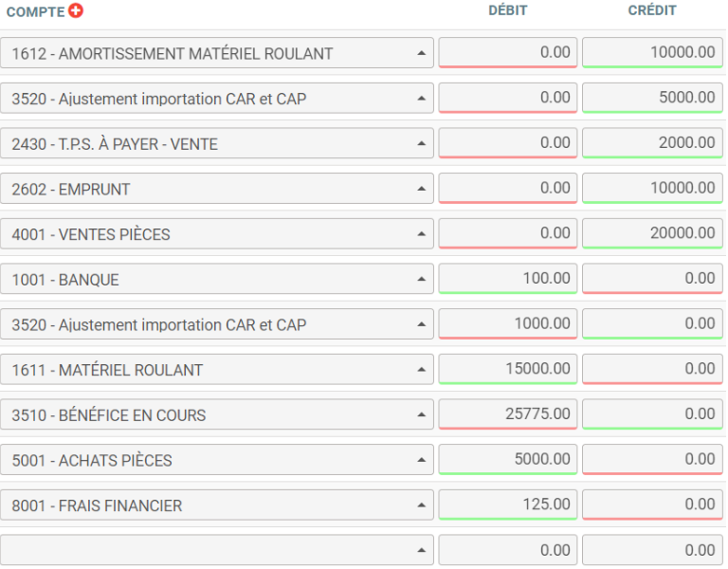
Task: Open the 4001 Ventes Pièces account dropdown
Action: coord(217,234)
